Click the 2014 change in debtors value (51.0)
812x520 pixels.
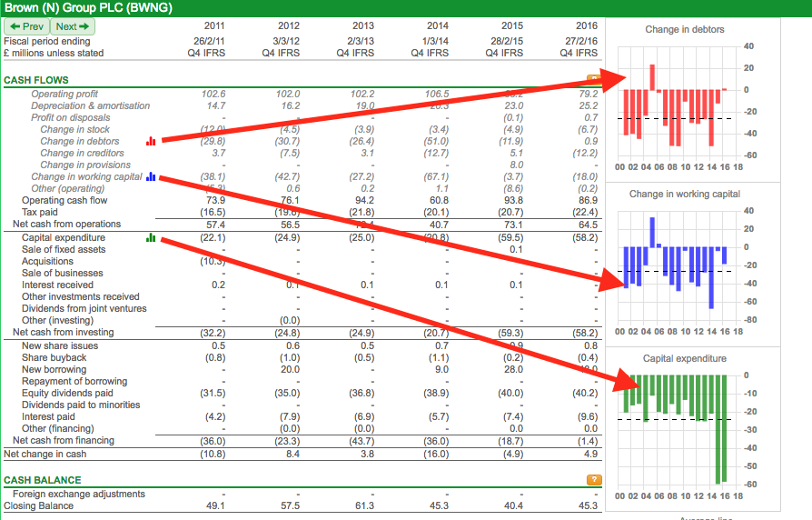pyautogui.click(x=436, y=141)
